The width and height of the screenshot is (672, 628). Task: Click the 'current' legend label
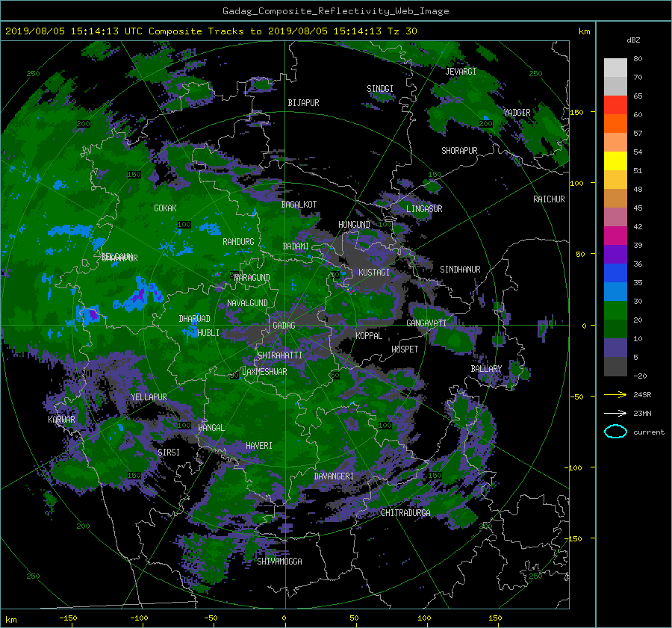(x=649, y=432)
